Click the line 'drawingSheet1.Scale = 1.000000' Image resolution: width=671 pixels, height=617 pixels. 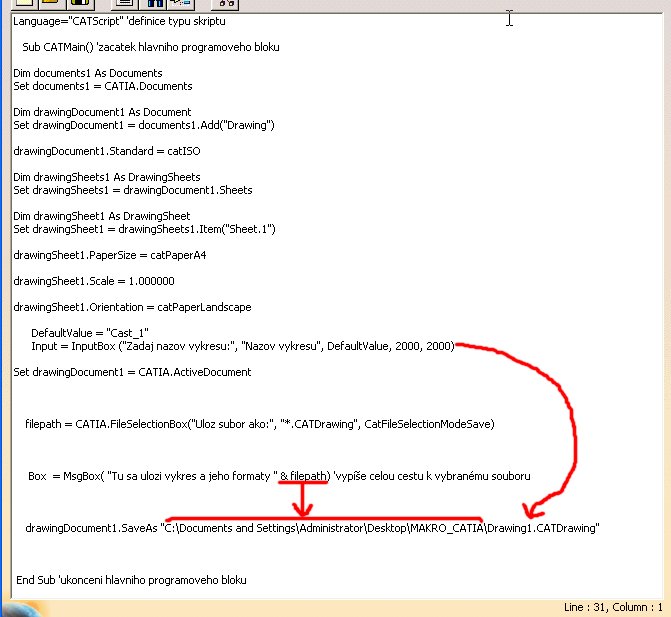[x=94, y=281]
